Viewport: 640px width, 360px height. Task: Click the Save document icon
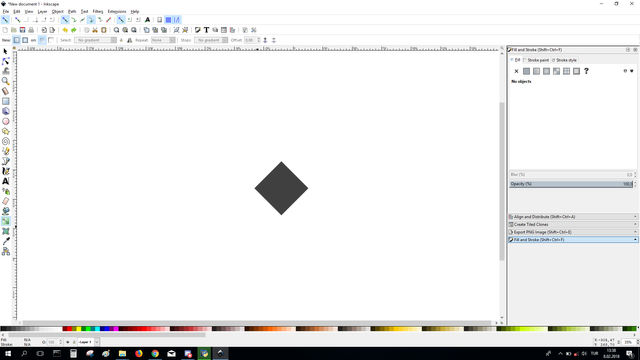22,30
